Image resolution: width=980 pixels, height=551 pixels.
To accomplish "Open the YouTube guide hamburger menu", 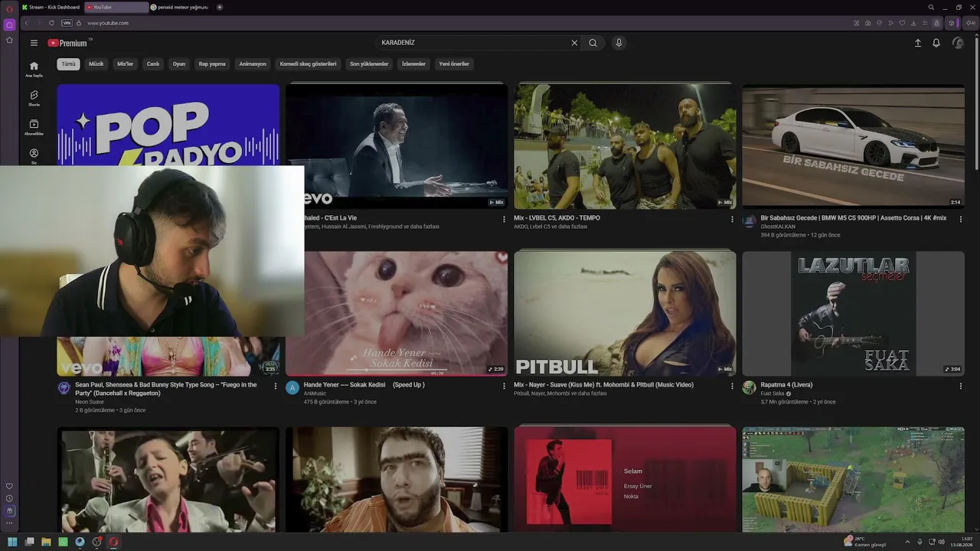I will tap(34, 43).
